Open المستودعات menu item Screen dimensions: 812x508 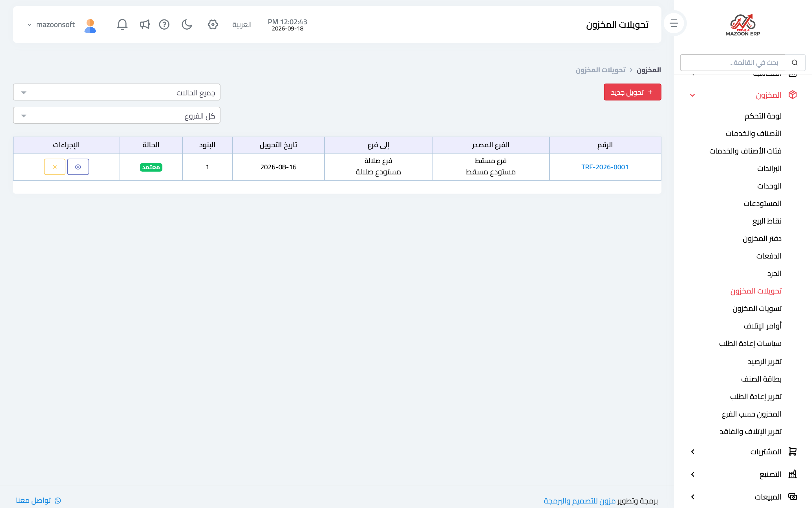pos(762,203)
